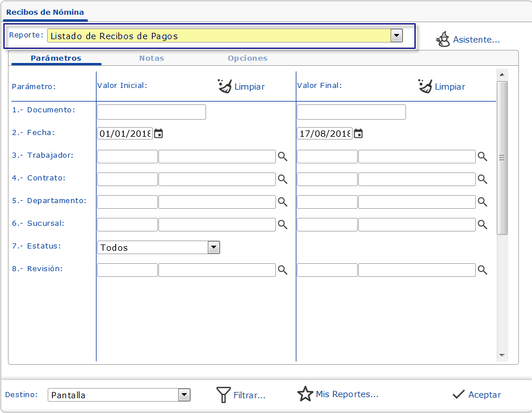The width and height of the screenshot is (532, 413).
Task: Search final Sucursal with magnifier
Action: [x=483, y=225]
